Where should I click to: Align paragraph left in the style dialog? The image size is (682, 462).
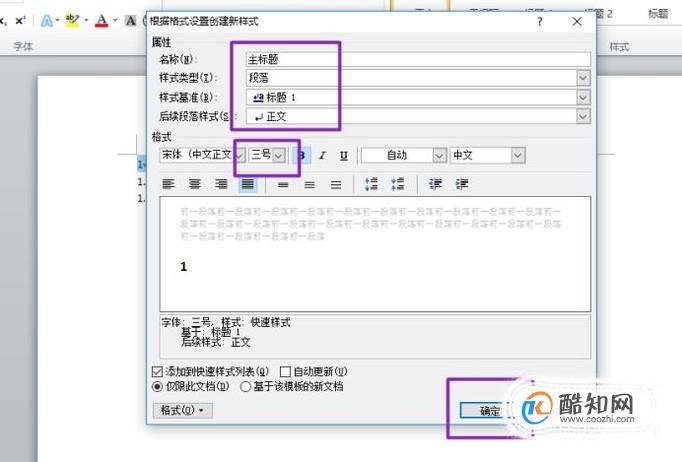[168, 184]
